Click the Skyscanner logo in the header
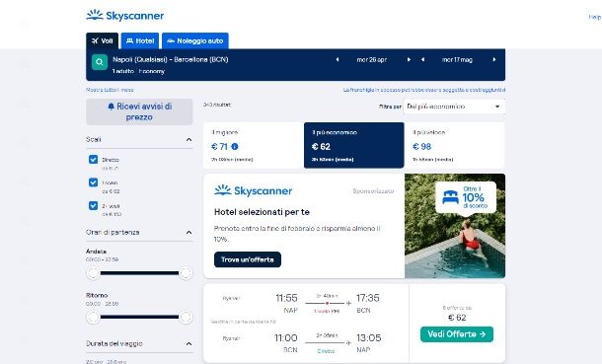This screenshot has height=364, width=602. 125,16
